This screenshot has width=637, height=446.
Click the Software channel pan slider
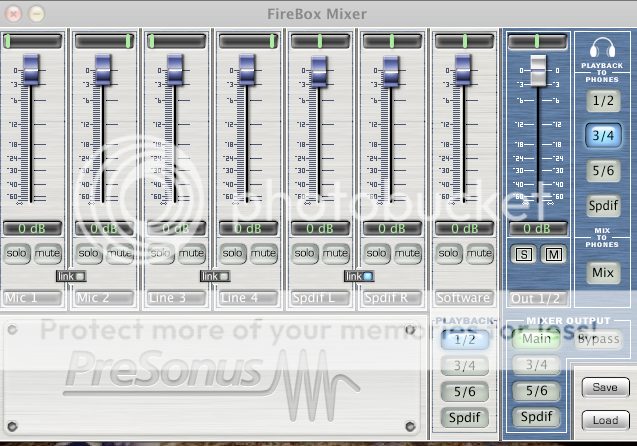pyautogui.click(x=464, y=41)
